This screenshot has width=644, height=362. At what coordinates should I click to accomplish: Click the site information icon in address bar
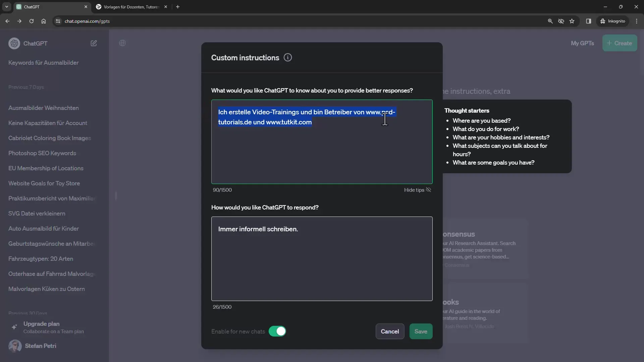tap(58, 21)
